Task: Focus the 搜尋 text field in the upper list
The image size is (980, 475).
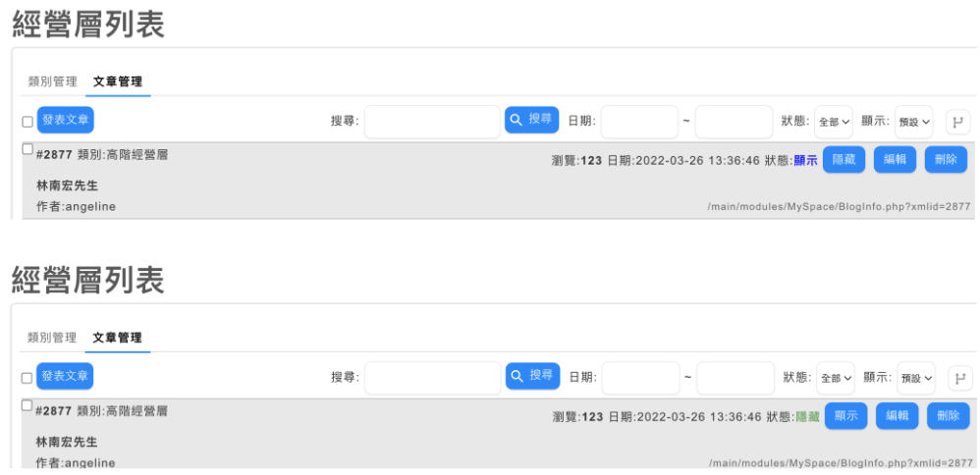Action: coord(432,122)
